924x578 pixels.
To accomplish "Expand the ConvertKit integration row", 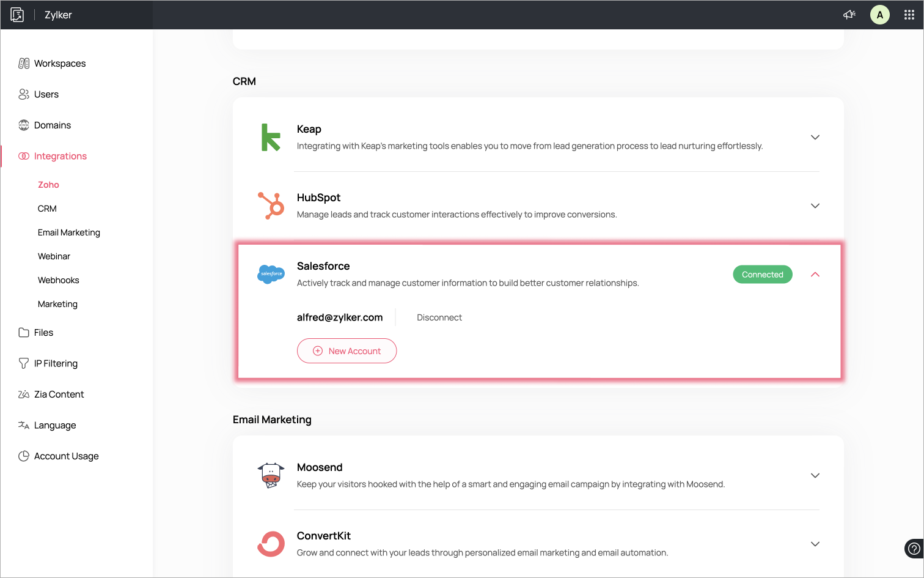I will pyautogui.click(x=815, y=544).
